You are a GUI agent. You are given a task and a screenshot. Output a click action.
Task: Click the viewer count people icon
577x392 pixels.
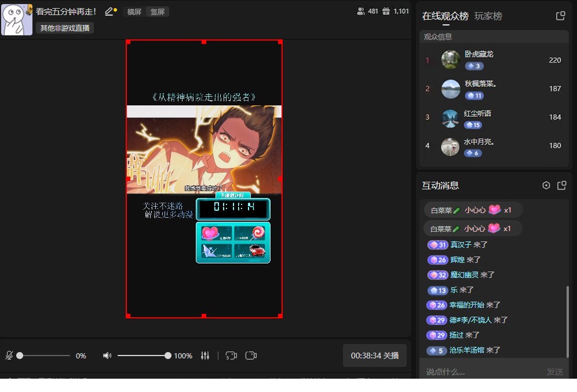click(360, 12)
